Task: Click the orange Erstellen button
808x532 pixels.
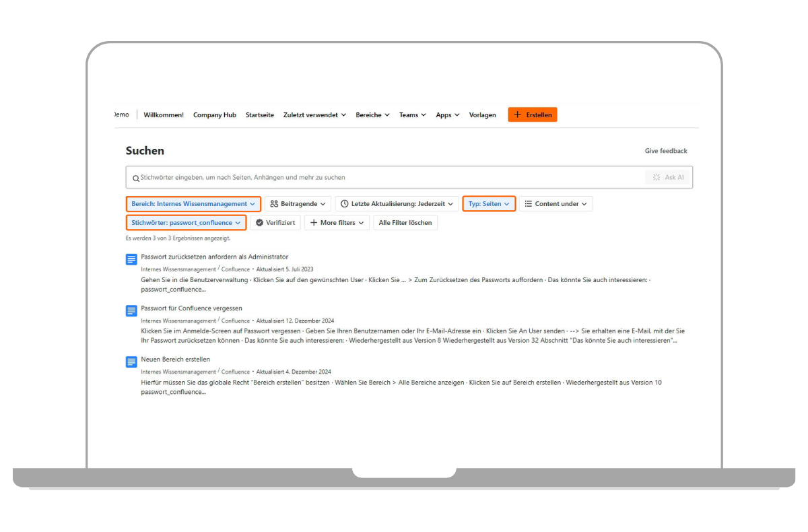Action: [x=533, y=115]
